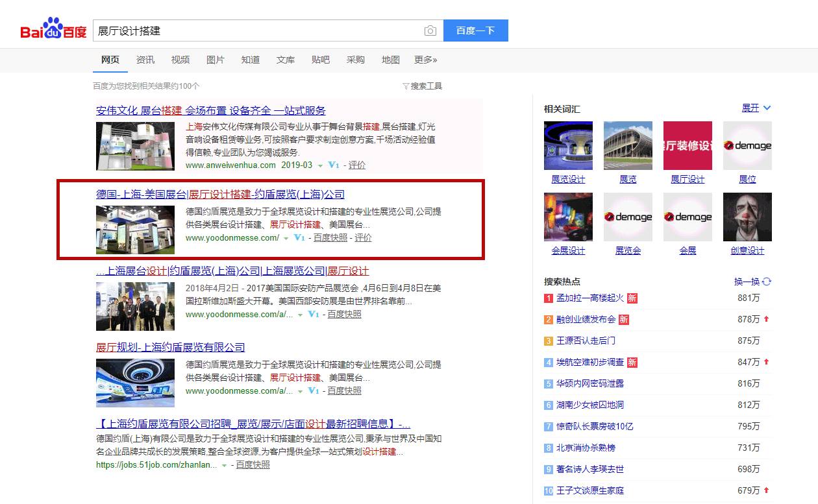Open hot topic 华硕内网密码泄露
Viewport: 818px width, 504px height.
click(x=590, y=383)
